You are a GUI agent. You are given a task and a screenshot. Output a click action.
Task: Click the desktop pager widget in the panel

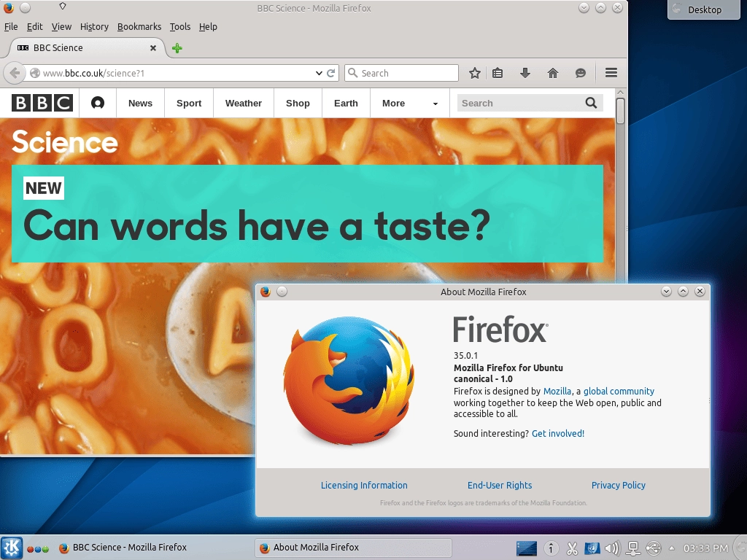pyautogui.click(x=527, y=548)
